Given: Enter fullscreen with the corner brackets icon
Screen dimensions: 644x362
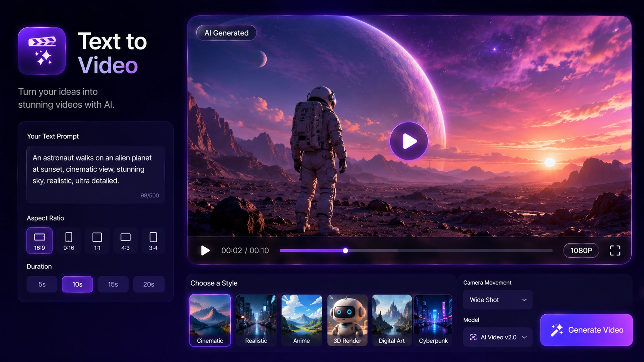Looking at the screenshot, I should click(x=615, y=250).
